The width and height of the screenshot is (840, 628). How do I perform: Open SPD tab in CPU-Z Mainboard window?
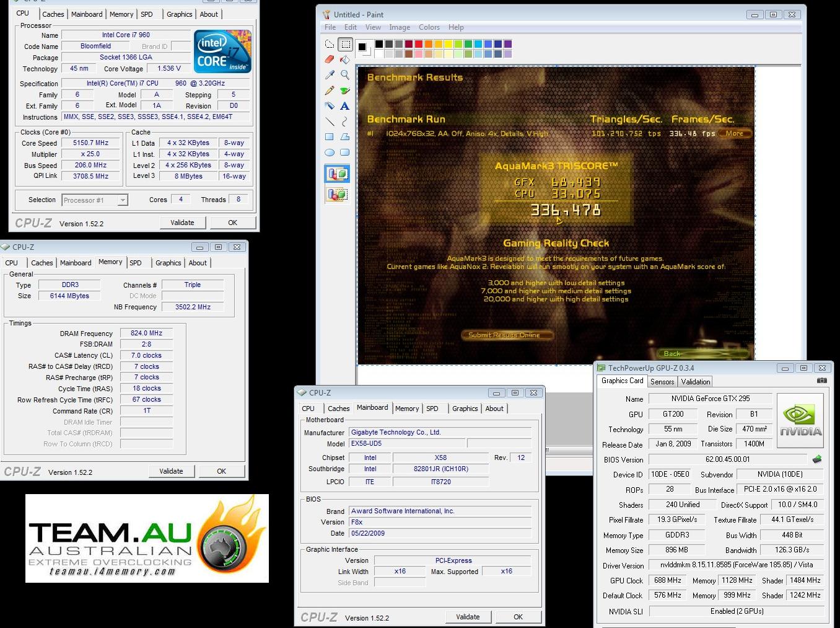[x=432, y=409]
